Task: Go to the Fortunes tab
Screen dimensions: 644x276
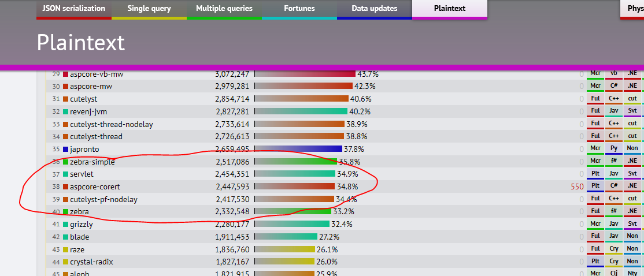Action: [x=299, y=9]
